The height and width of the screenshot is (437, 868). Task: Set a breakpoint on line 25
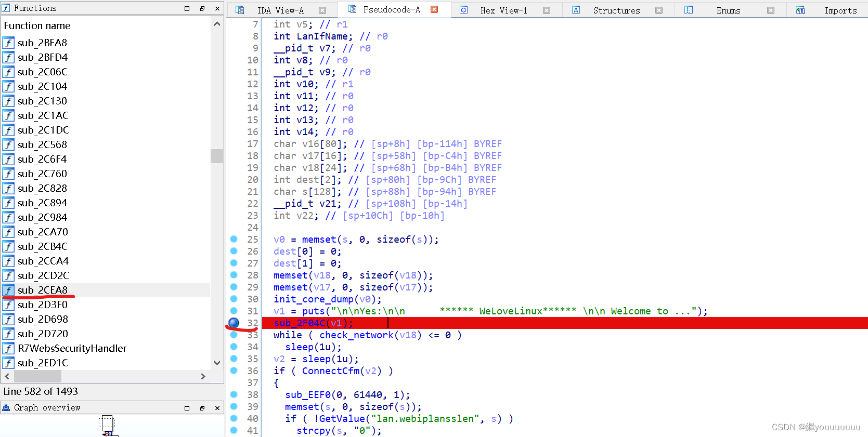point(234,239)
